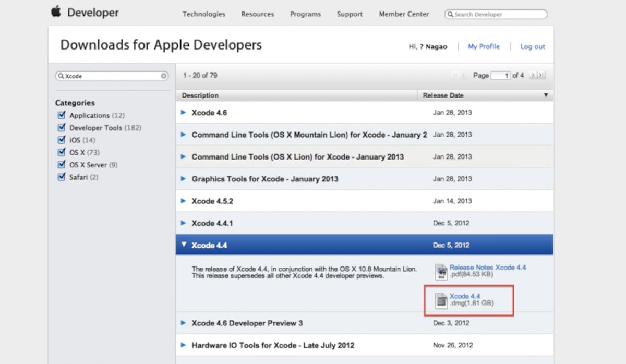Download the Xcode 4.4 dmg link

pyautogui.click(x=465, y=296)
